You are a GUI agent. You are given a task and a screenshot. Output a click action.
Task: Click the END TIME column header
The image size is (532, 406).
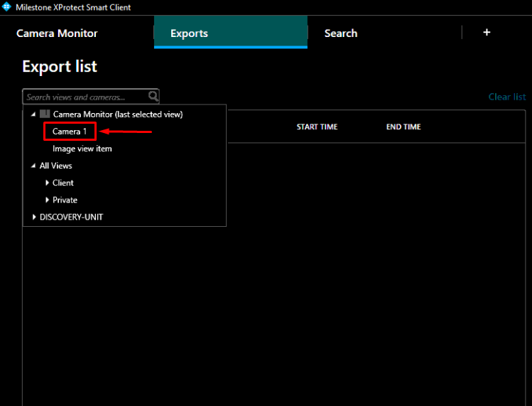point(403,127)
